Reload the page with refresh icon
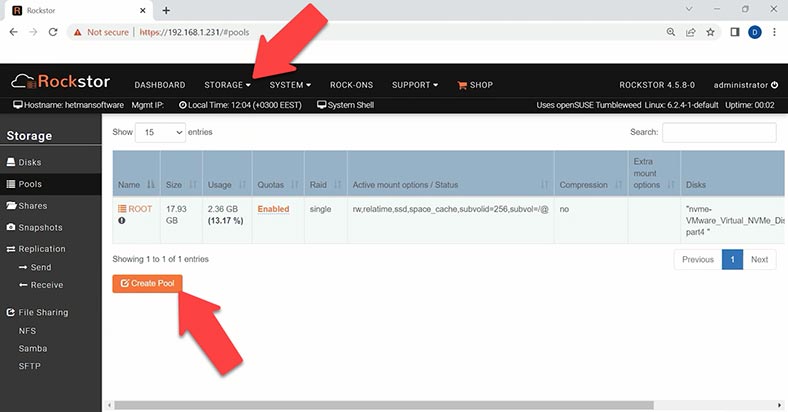 (53, 32)
